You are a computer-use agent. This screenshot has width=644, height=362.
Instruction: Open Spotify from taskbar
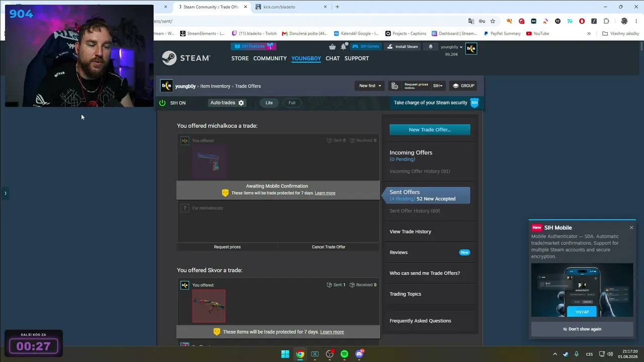pyautogui.click(x=344, y=354)
